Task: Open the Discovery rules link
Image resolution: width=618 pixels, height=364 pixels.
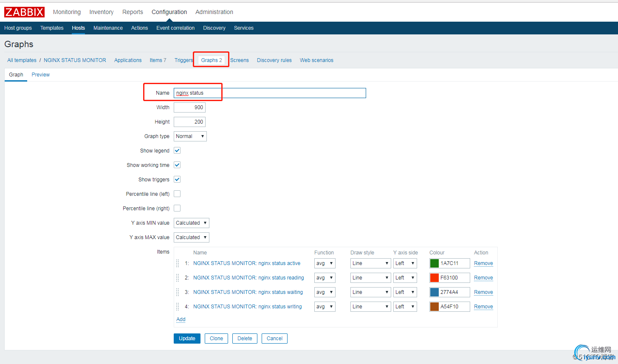Action: click(x=274, y=60)
